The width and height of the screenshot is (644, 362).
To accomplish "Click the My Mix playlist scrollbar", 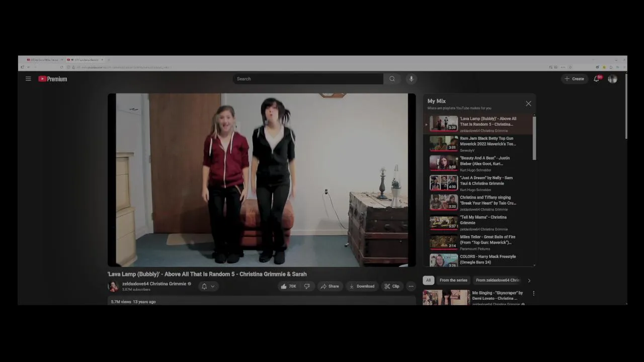I will pos(534,138).
